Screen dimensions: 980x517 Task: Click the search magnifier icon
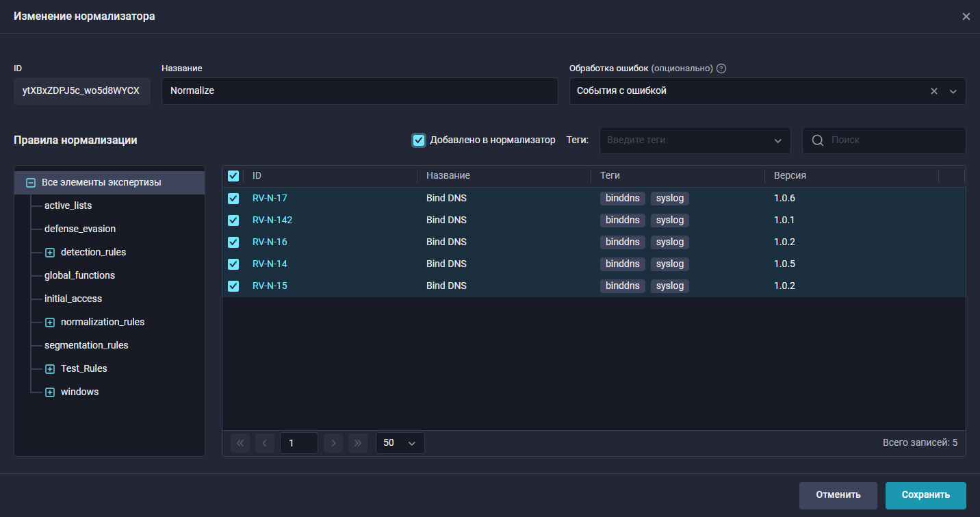tap(817, 140)
